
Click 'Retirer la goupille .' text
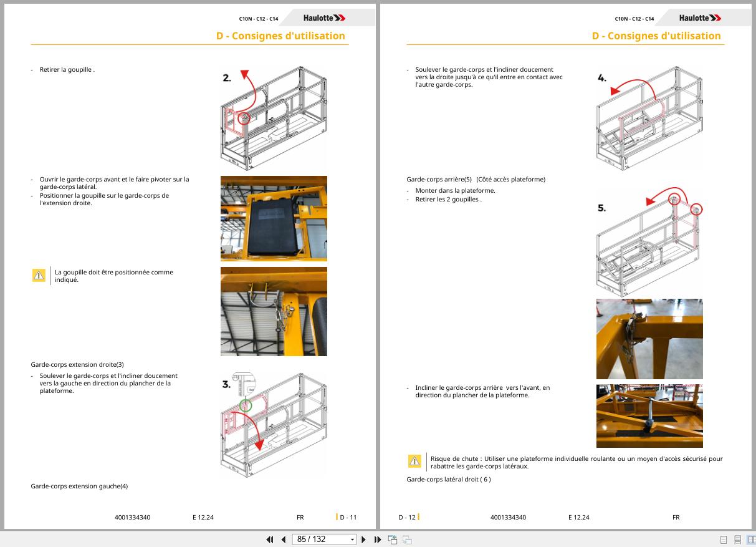(x=67, y=70)
